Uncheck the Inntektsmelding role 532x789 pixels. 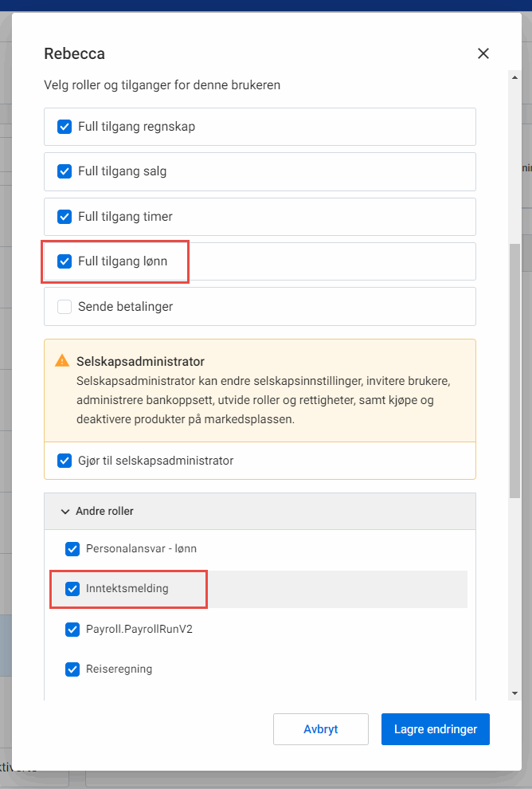pyautogui.click(x=72, y=589)
